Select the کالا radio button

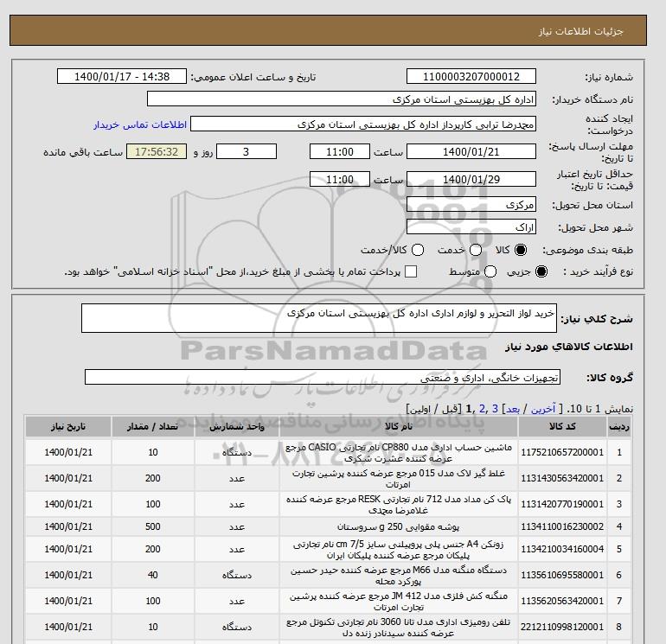click(521, 250)
